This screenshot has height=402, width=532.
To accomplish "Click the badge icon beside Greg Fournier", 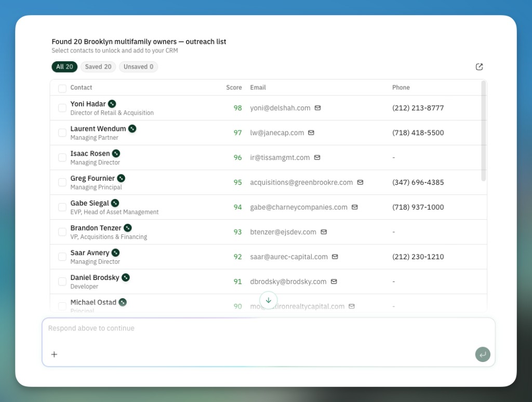I will (x=121, y=178).
